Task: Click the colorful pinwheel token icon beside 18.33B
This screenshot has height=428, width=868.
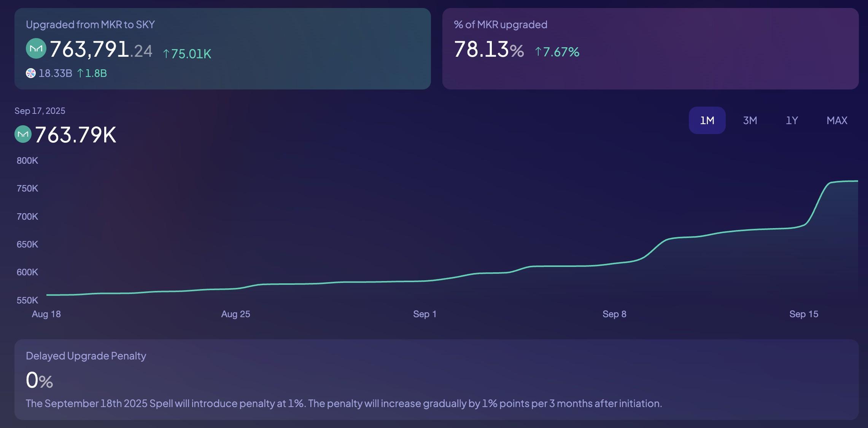Action: (31, 73)
